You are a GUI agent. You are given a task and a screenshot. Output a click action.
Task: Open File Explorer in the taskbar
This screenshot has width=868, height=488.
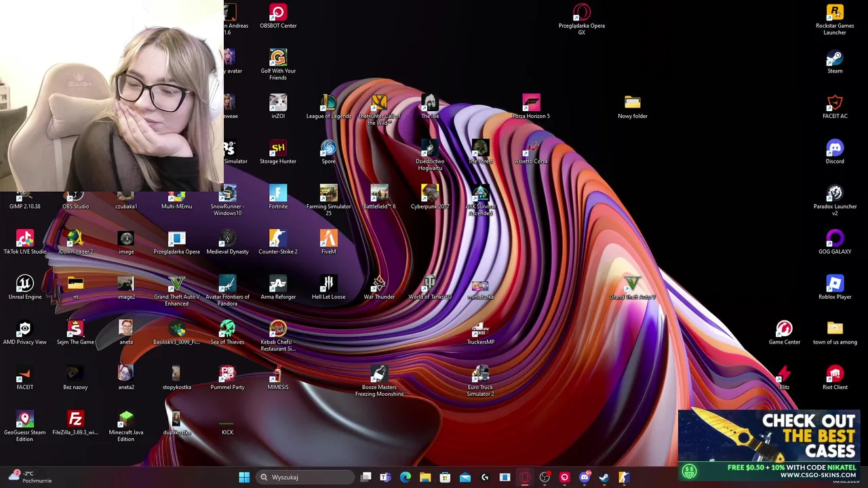tap(425, 477)
